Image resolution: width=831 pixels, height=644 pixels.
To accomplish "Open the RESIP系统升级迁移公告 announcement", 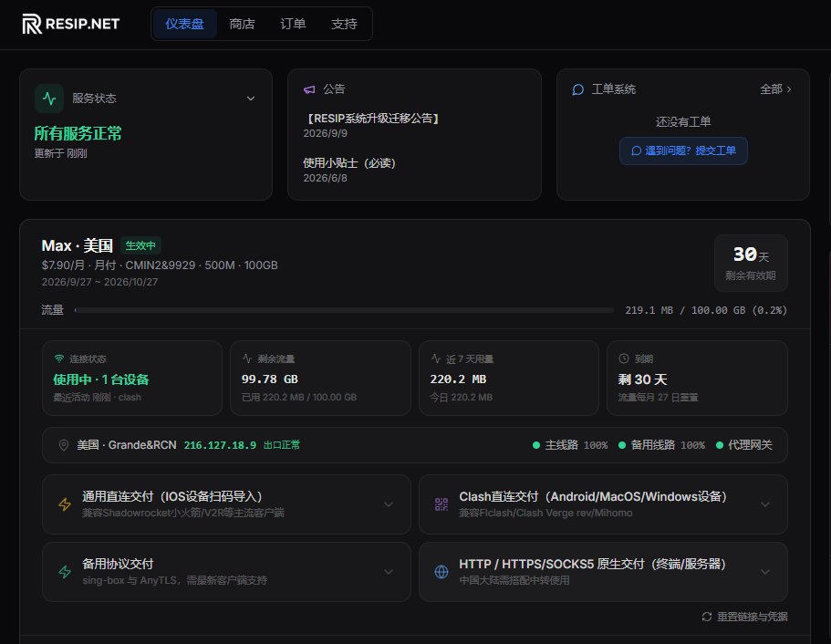I will pyautogui.click(x=373, y=119).
